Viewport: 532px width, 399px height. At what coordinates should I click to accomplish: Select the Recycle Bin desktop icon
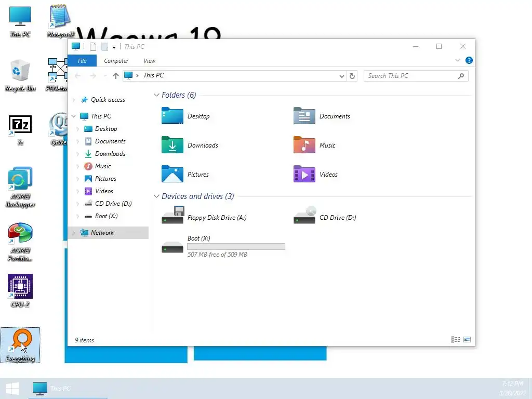tap(20, 75)
